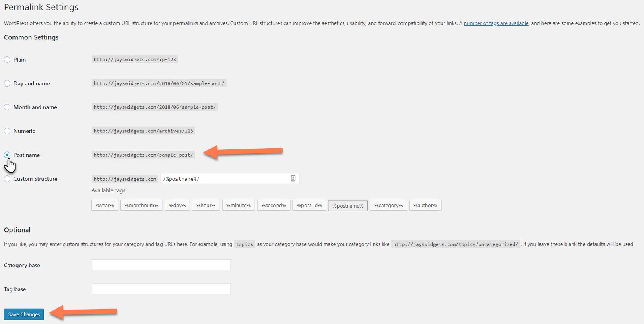Click the autofill icon in custom structure field
The width and height of the screenshot is (644, 324).
coord(293,178)
